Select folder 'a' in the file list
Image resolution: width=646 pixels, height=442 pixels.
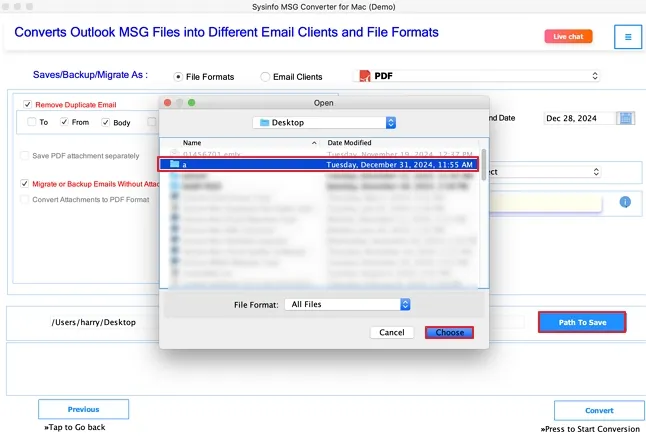pos(318,164)
